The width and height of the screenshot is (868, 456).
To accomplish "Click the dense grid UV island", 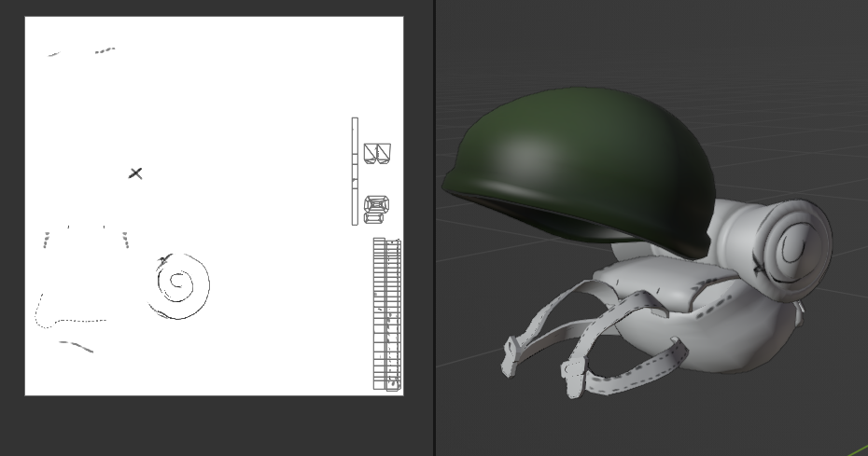I will coord(386,314).
